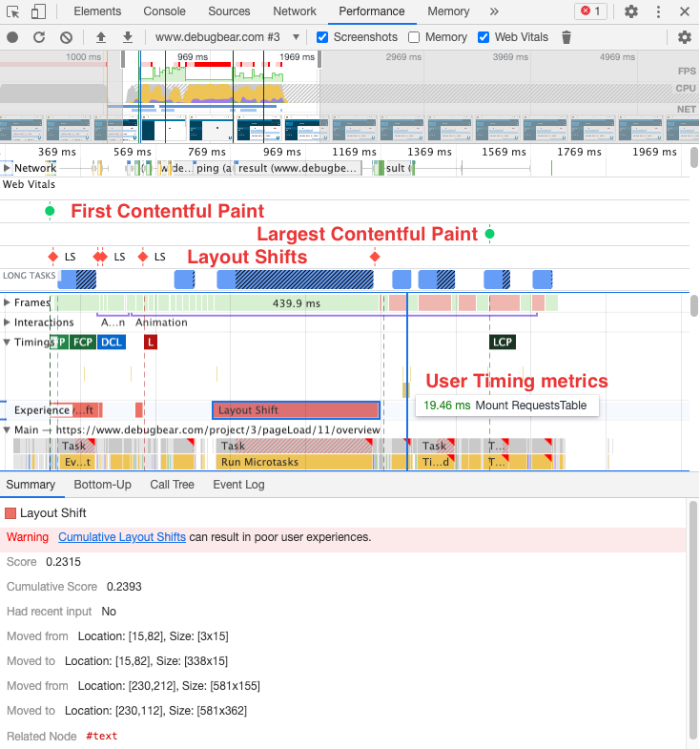Expand the Frames track
Image resolution: width=700 pixels, height=749 pixels.
click(7, 302)
